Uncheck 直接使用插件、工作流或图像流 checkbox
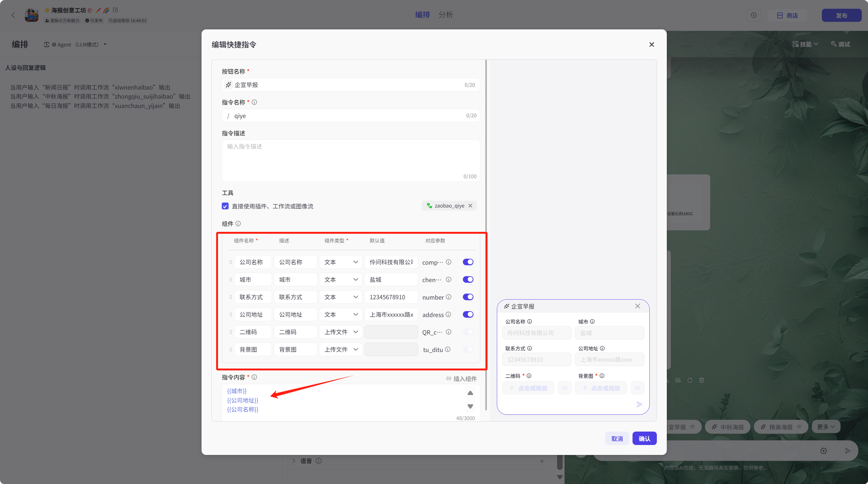Image resolution: width=868 pixels, height=484 pixels. 225,206
